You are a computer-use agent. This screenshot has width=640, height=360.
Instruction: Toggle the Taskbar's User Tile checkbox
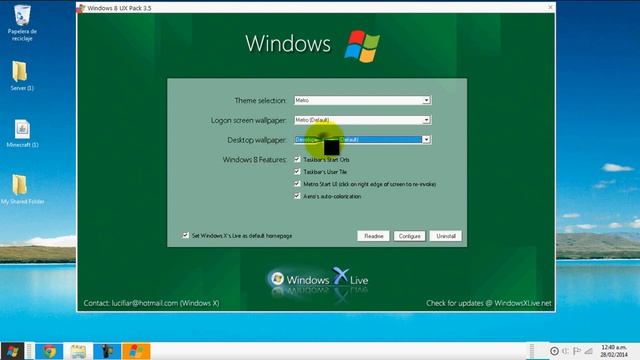click(298, 172)
